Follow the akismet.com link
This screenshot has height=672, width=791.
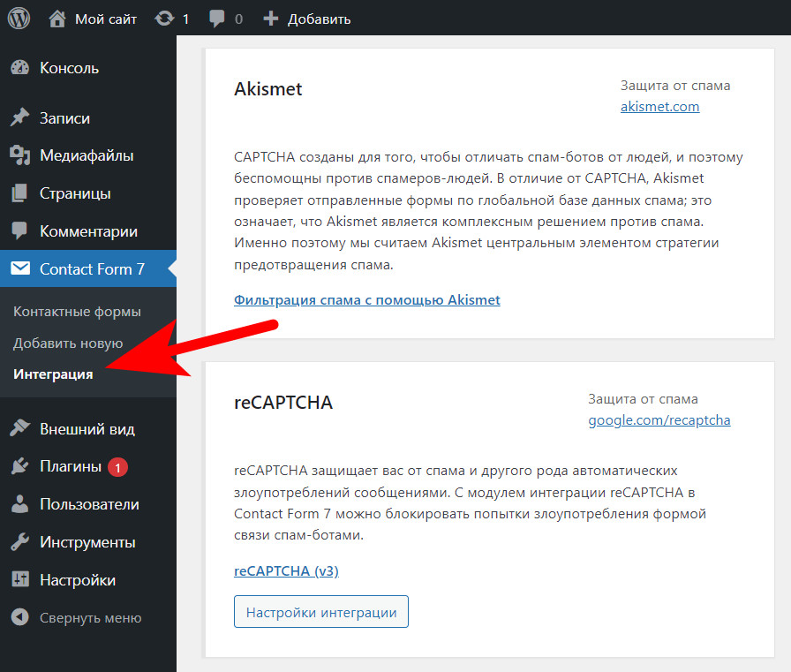(x=659, y=107)
